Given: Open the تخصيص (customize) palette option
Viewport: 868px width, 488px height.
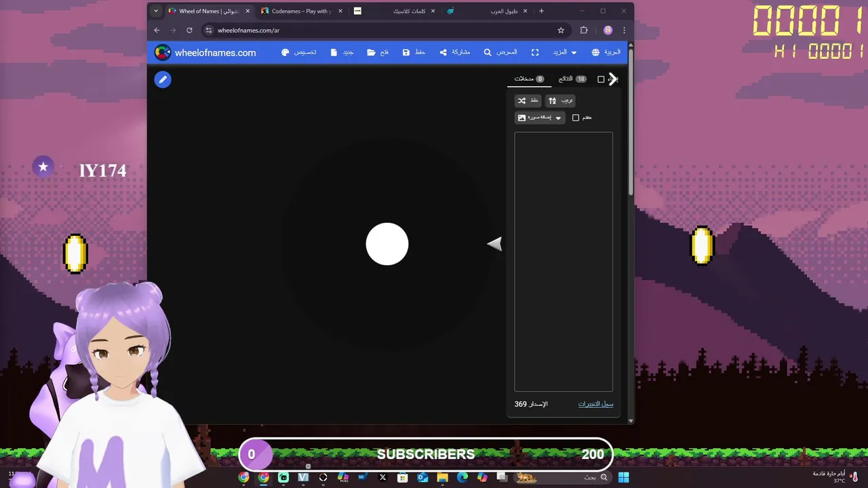Looking at the screenshot, I should point(299,52).
